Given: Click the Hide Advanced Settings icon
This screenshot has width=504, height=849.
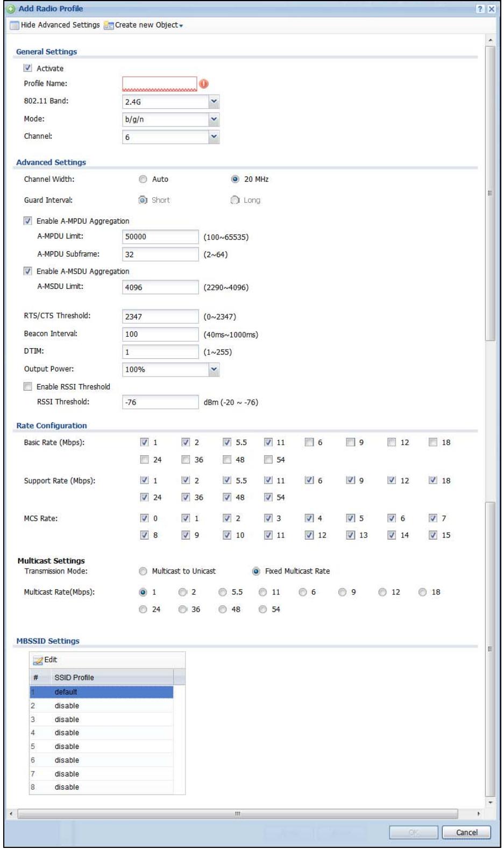Looking at the screenshot, I should [x=15, y=25].
